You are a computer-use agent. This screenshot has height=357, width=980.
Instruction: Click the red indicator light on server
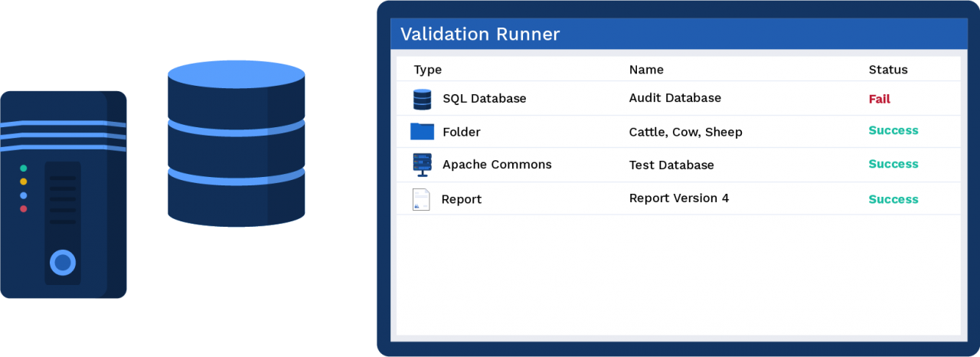[23, 208]
